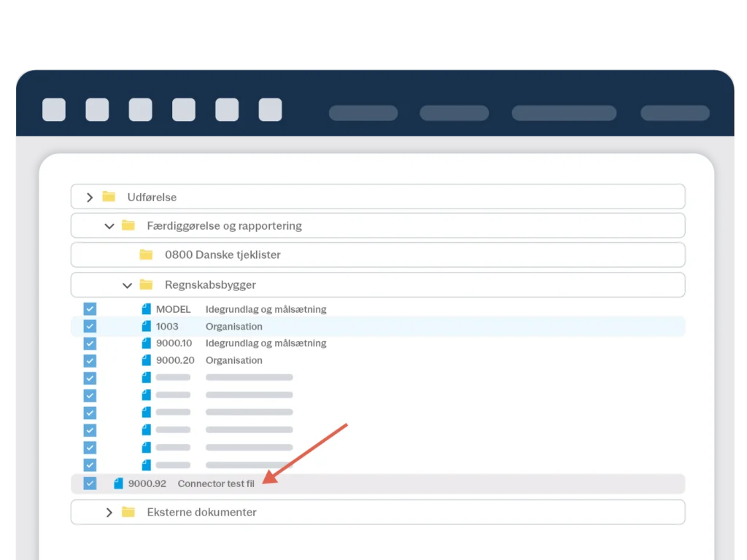Viewport: 747px width, 560px height.
Task: Deselect the 9000.92 Connector test fil checkbox
Action: 90,483
